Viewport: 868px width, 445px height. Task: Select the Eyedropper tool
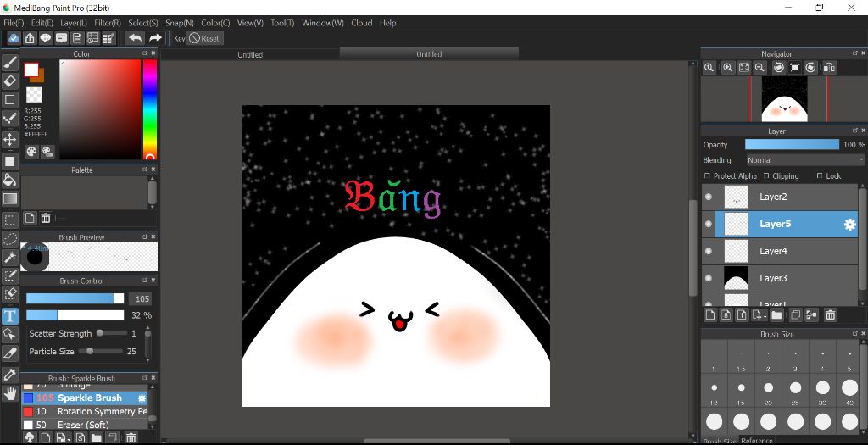(10, 375)
